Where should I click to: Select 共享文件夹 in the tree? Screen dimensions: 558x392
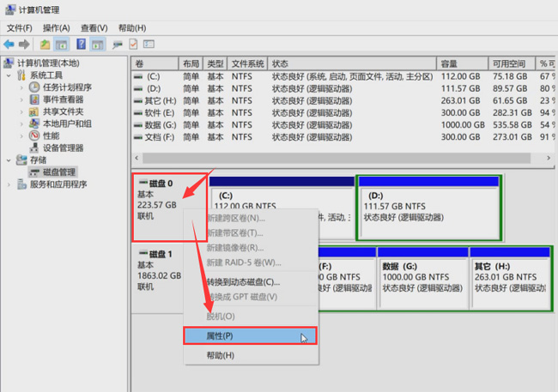click(x=63, y=112)
